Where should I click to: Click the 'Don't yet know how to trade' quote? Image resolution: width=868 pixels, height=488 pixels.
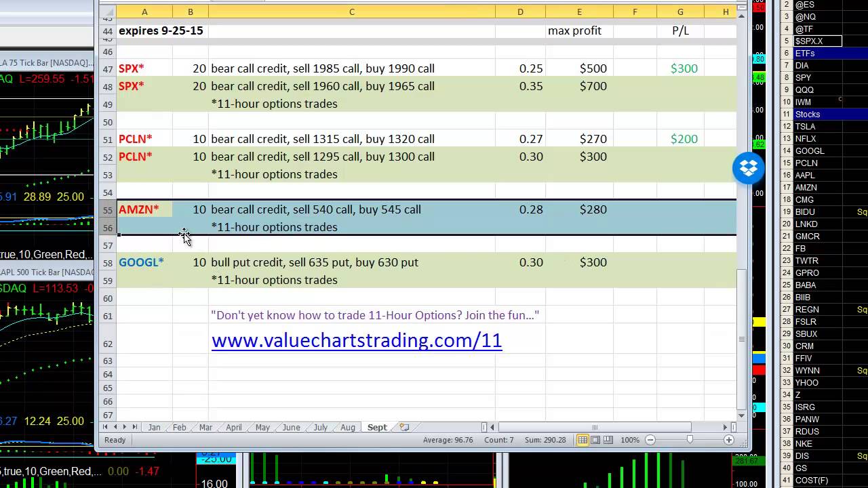375,315
